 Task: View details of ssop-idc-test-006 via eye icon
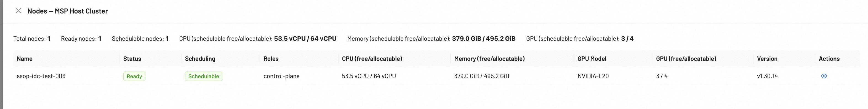824,76
